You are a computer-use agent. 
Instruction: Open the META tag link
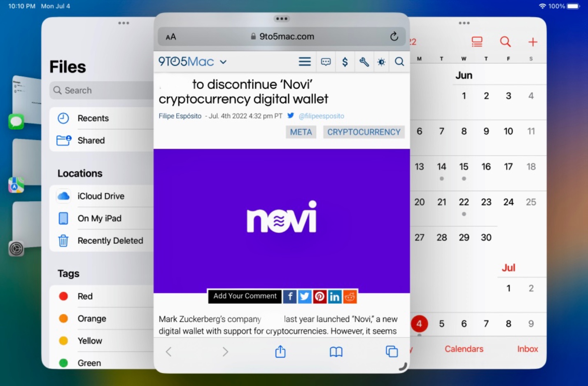point(301,132)
